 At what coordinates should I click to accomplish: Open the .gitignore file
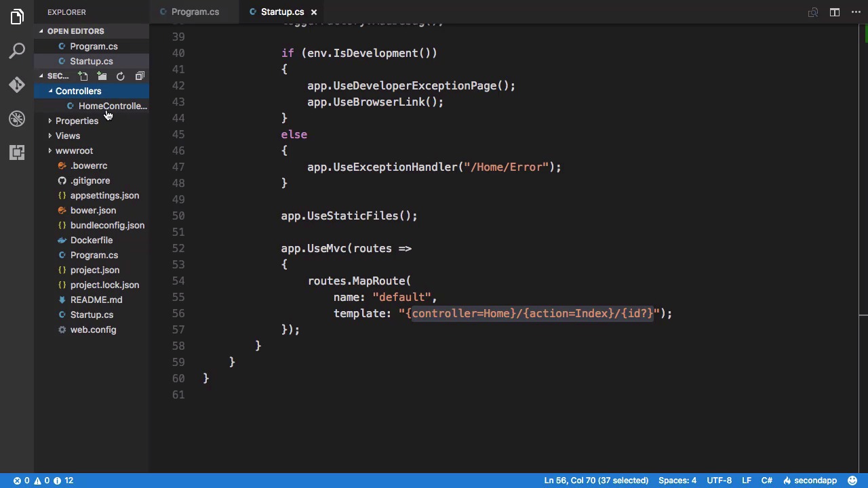click(91, 180)
